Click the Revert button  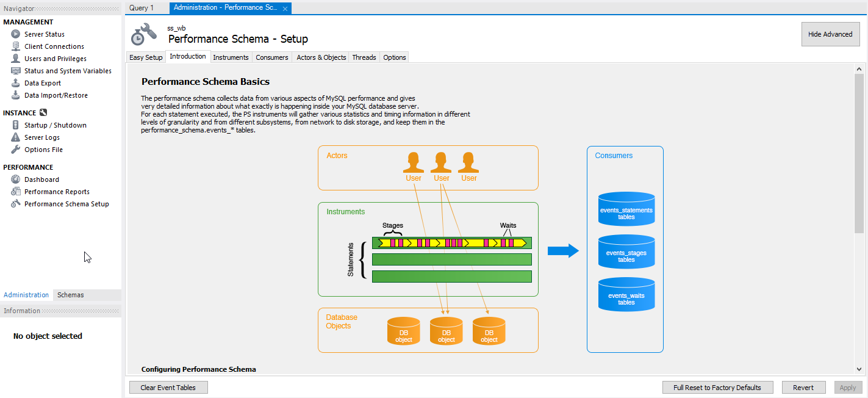pos(803,388)
